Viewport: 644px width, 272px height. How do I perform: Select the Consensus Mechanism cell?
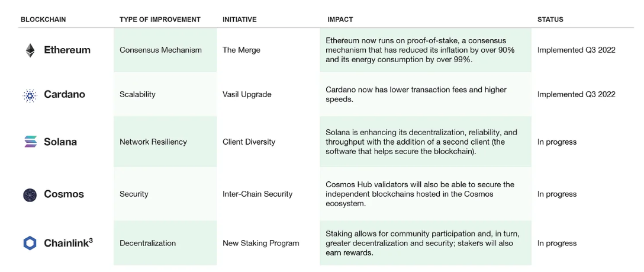tap(160, 50)
